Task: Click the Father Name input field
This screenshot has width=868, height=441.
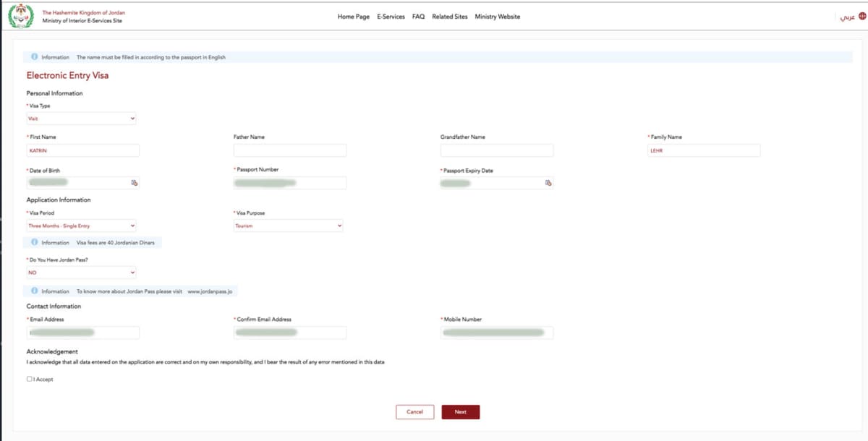Action: coord(289,150)
